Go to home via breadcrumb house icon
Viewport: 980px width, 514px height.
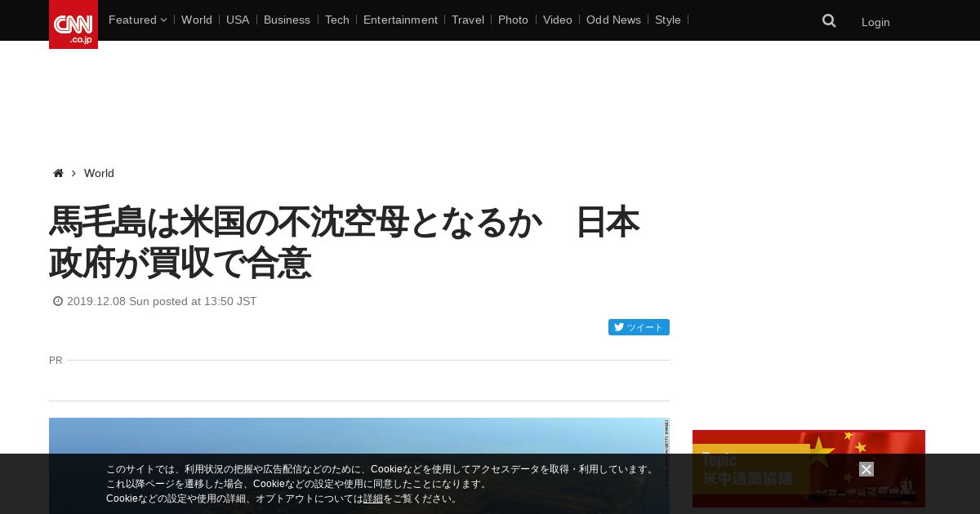[58, 173]
